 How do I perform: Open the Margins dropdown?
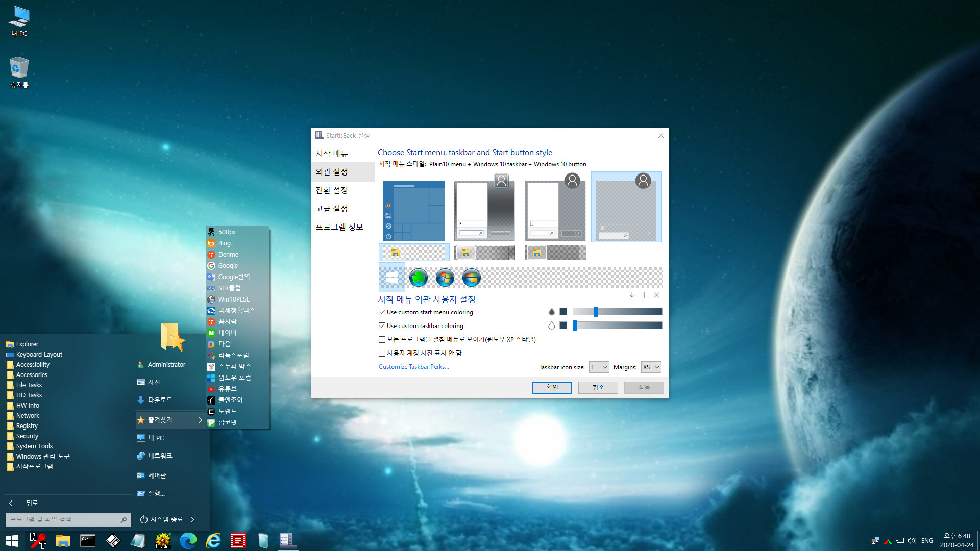pos(651,367)
